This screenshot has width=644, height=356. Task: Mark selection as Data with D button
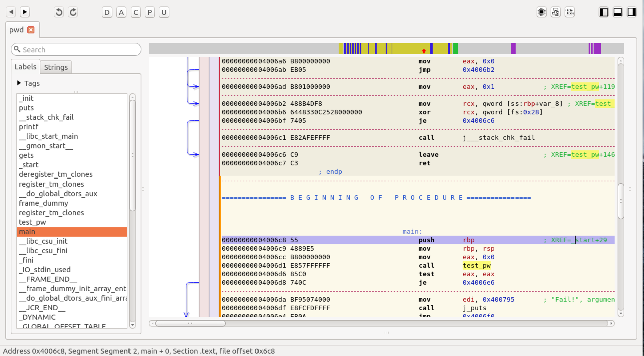click(107, 12)
